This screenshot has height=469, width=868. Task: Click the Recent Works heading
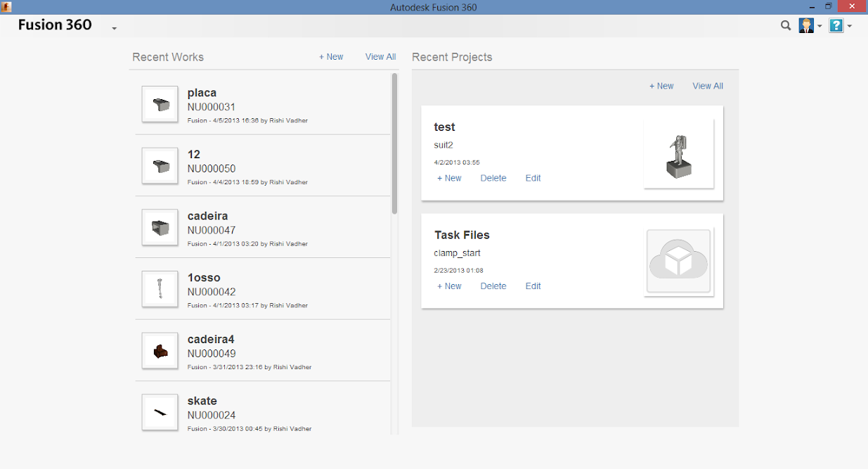tap(168, 57)
